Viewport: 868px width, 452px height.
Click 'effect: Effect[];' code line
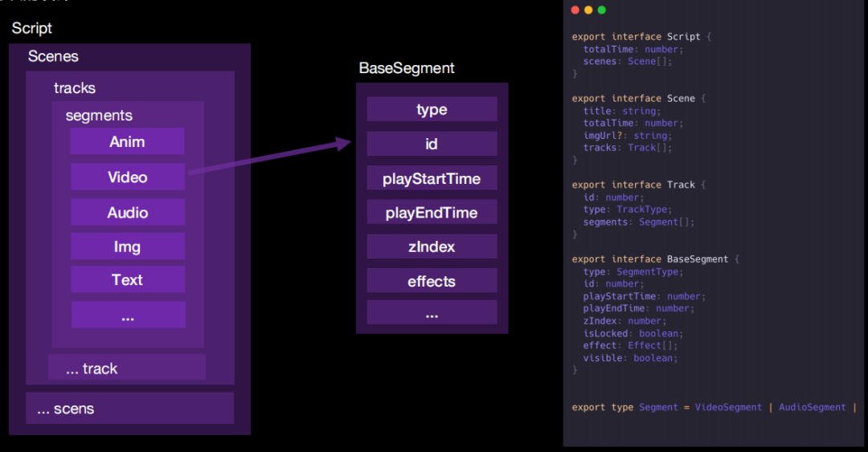click(x=630, y=346)
